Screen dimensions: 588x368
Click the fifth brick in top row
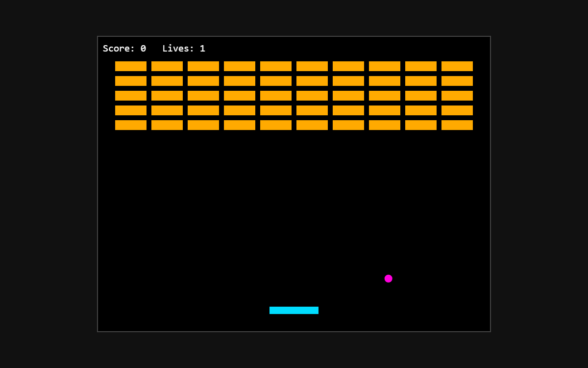(276, 66)
